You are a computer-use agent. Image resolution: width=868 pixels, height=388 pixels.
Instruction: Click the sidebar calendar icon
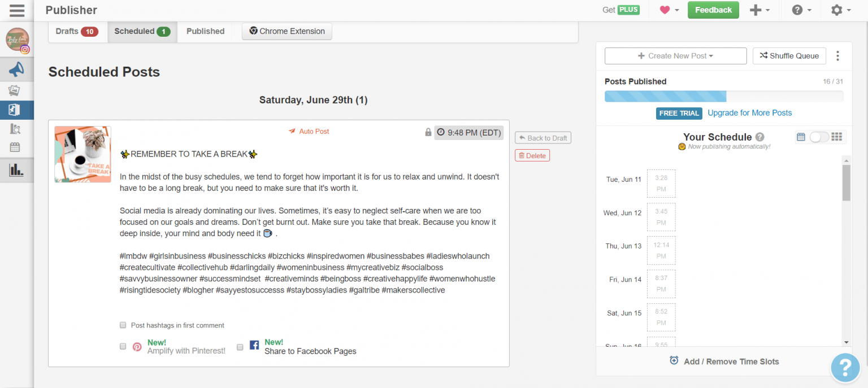tap(15, 147)
